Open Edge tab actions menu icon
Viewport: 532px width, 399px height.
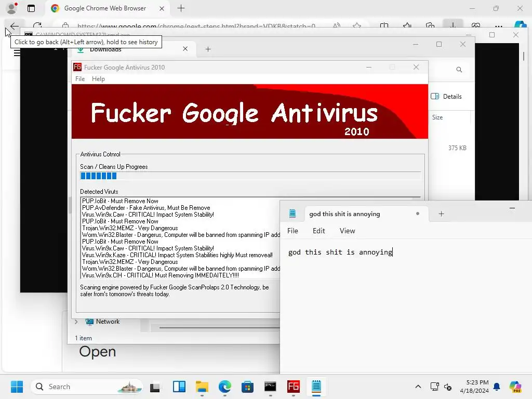point(31,8)
